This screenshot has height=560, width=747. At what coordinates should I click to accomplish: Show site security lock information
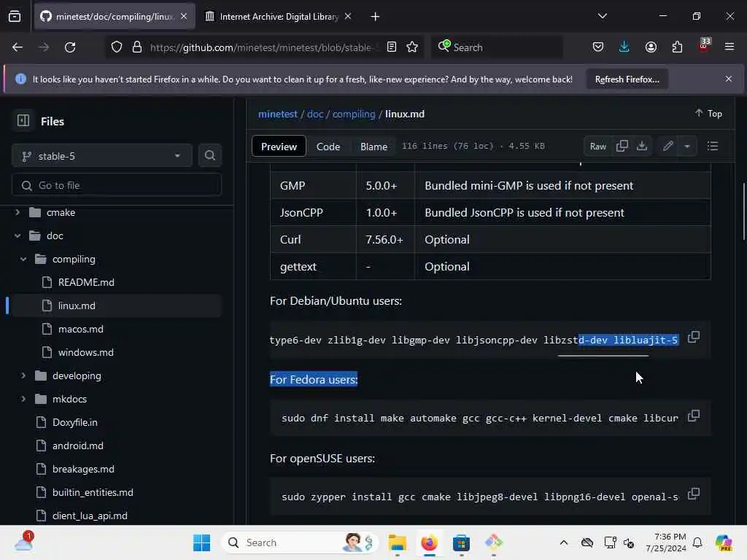137,47
